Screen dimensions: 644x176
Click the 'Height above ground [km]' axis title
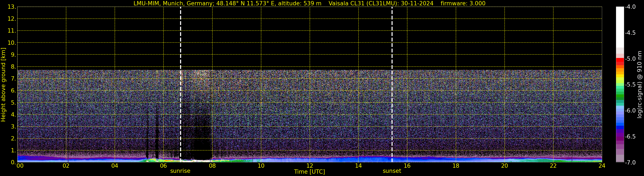coord(3,85)
